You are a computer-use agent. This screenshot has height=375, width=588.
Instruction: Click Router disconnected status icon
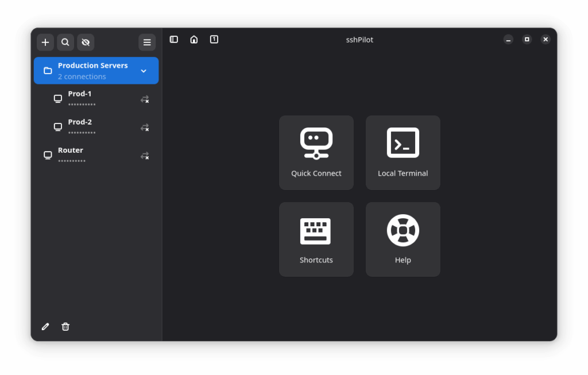click(145, 156)
